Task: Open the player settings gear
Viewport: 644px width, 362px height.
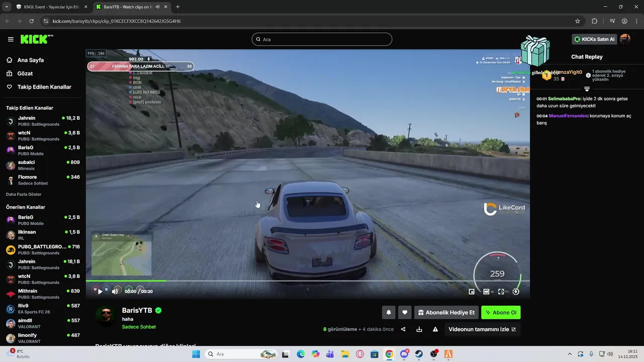Action: 516,292
